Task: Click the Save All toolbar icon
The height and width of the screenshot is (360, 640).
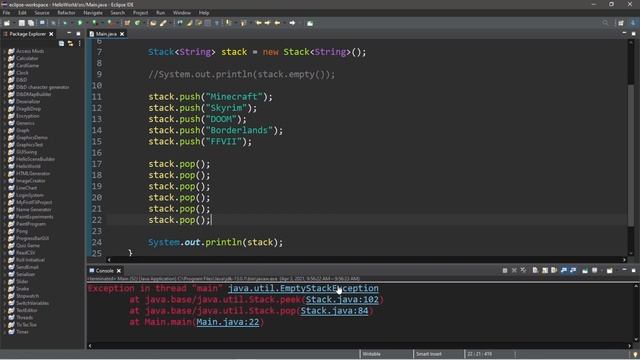Action: coord(31,23)
